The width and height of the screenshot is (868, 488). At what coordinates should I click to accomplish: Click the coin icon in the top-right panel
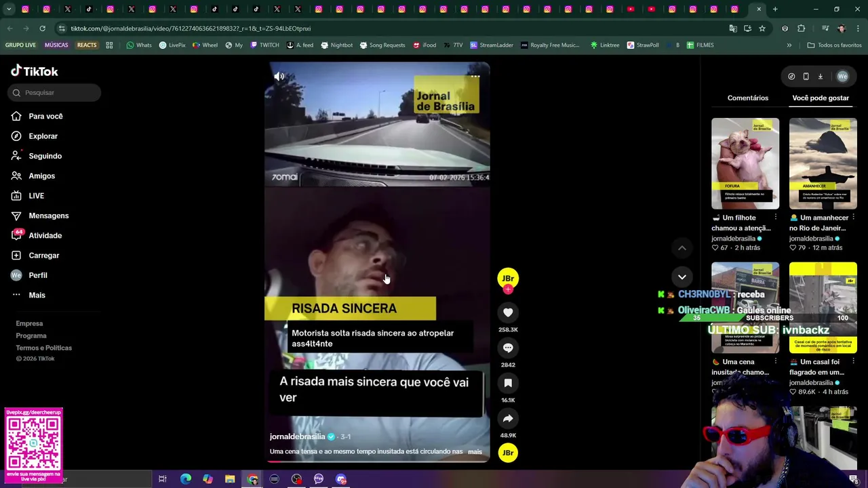click(791, 77)
